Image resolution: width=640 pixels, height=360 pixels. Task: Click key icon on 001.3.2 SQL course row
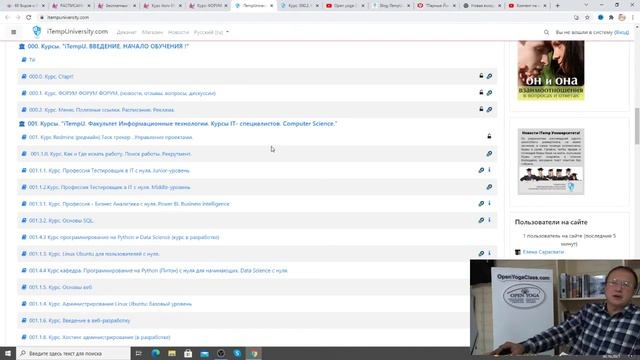click(x=481, y=220)
